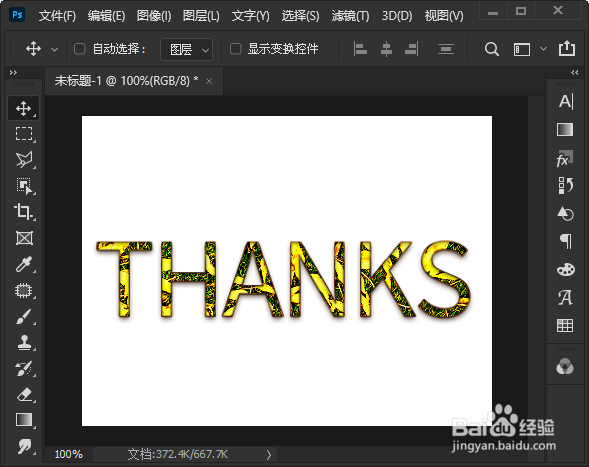Open the 视图(V) menu
Image resolution: width=589 pixels, height=467 pixels.
click(444, 16)
